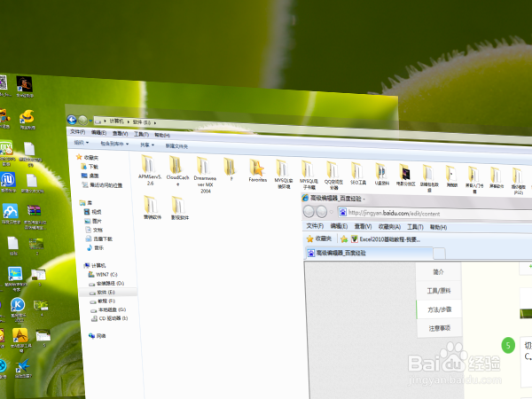
Task: Open the cloud 百度云管家 desktop icon
Action: coord(11,214)
